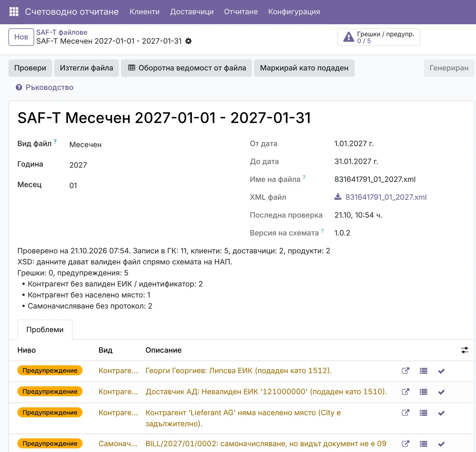
Task: Click the Генериран status indicator
Action: click(x=449, y=68)
